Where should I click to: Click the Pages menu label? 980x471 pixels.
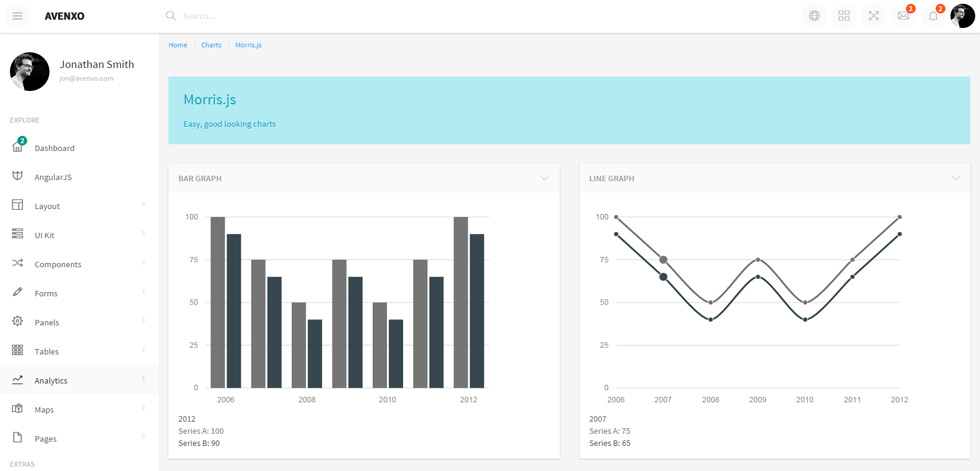(x=46, y=439)
